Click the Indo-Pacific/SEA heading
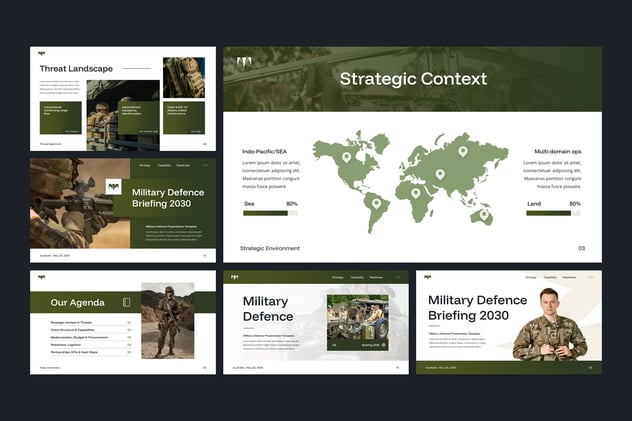The height and width of the screenshot is (421, 632). click(263, 152)
